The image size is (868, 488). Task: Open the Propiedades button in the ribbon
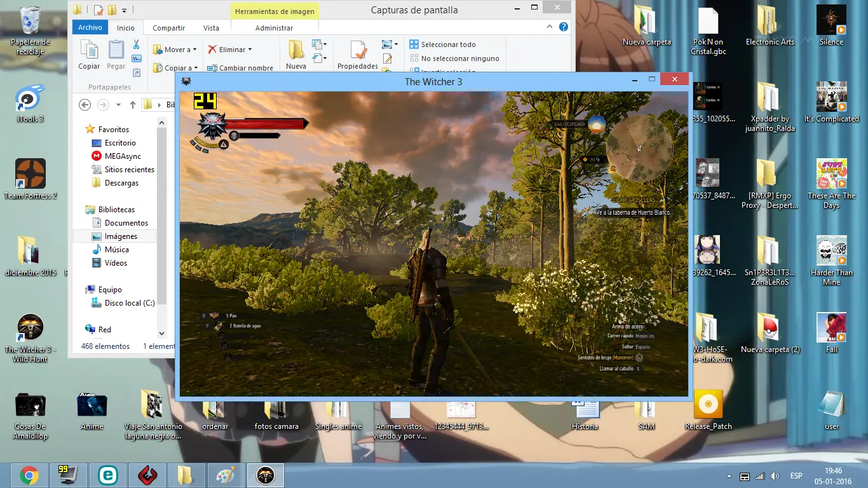coord(358,55)
